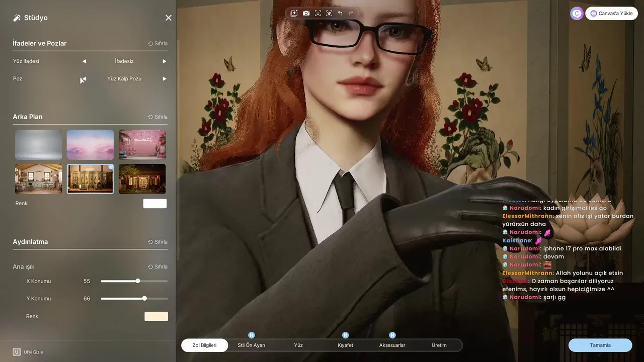Switch to Yüz tab
Image resolution: width=644 pixels, height=362 pixels.
298,345
